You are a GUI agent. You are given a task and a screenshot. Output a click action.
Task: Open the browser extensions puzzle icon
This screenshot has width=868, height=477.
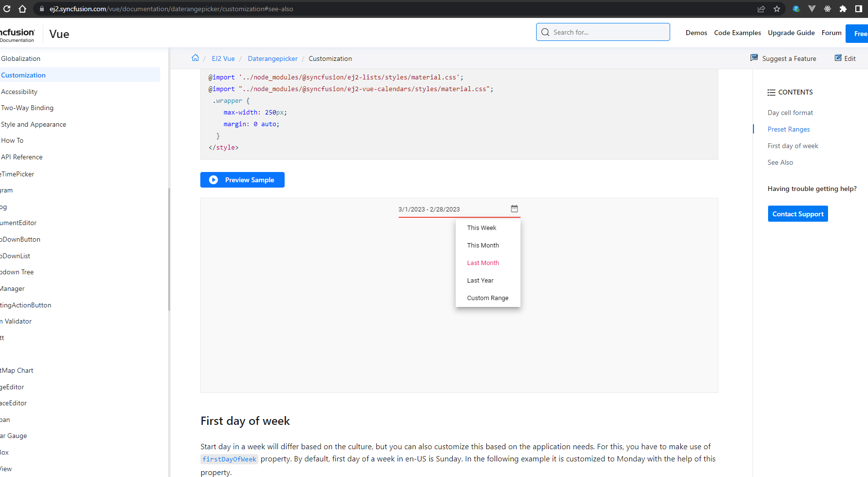tap(843, 9)
